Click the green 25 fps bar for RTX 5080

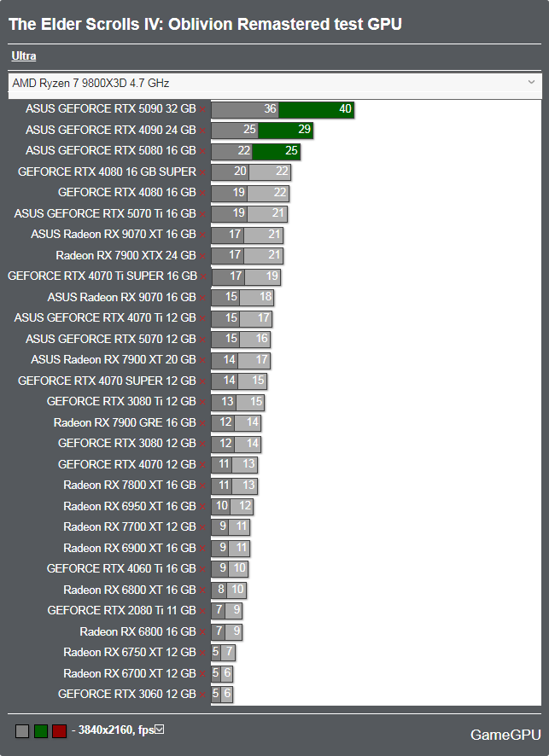(276, 151)
